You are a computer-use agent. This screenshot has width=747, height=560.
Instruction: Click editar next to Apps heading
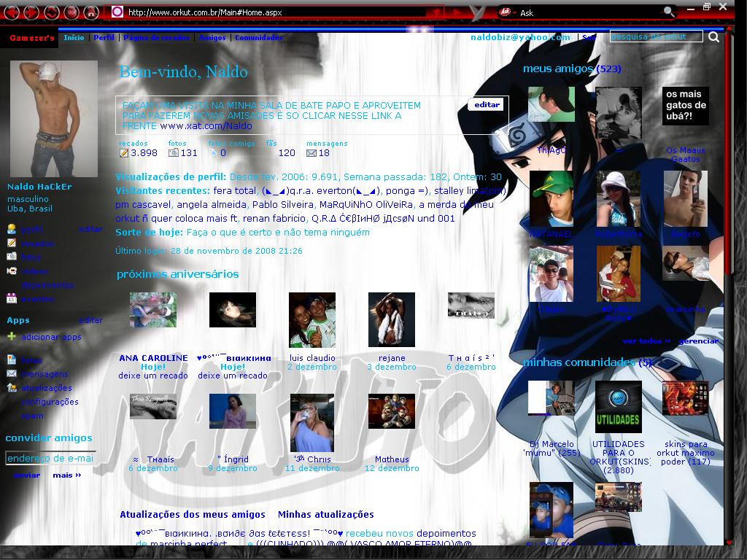click(x=90, y=320)
